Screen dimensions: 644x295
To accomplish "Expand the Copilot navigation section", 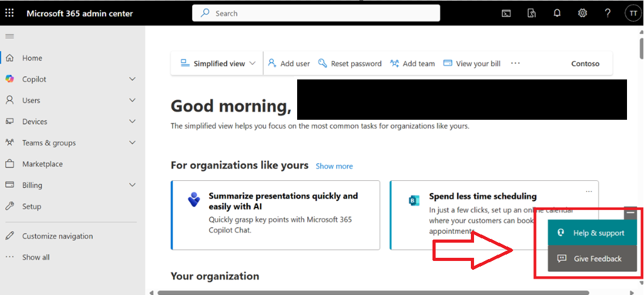I will click(x=132, y=79).
